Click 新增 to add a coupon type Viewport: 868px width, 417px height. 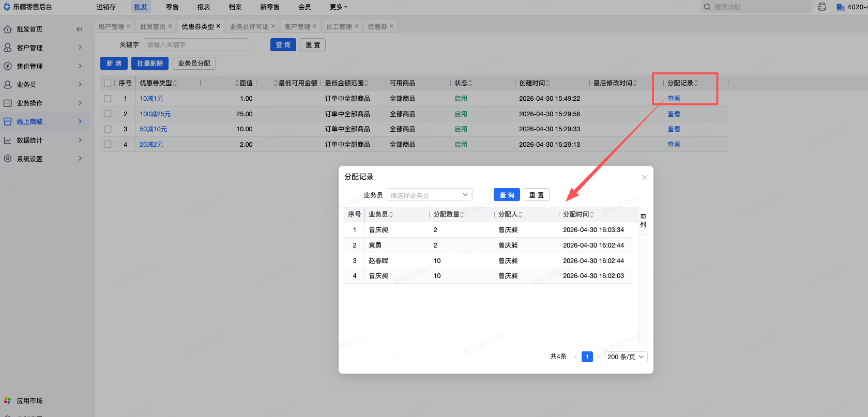114,64
